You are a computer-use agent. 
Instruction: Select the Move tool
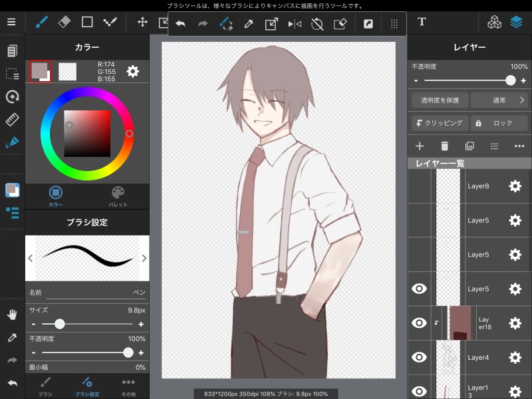(x=142, y=22)
